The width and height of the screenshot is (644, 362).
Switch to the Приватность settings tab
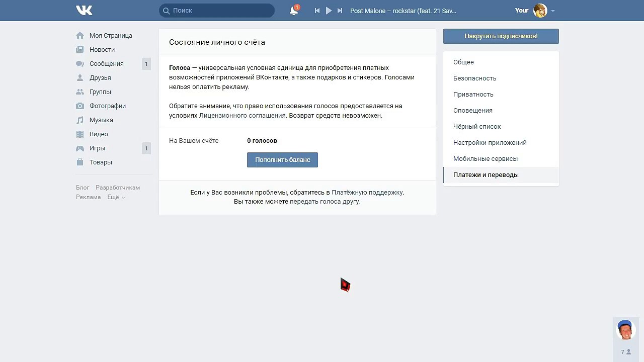[x=501, y=95]
